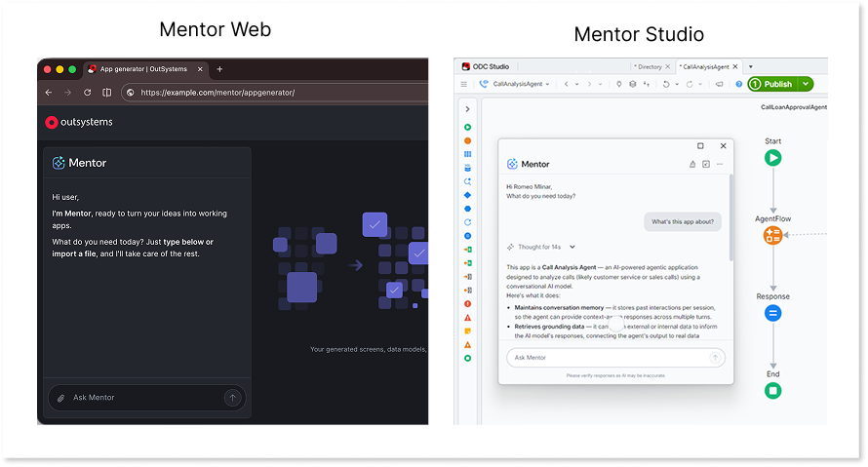868x467 pixels.
Task: Select the yellow sticky note Comment tool
Action: click(468, 331)
